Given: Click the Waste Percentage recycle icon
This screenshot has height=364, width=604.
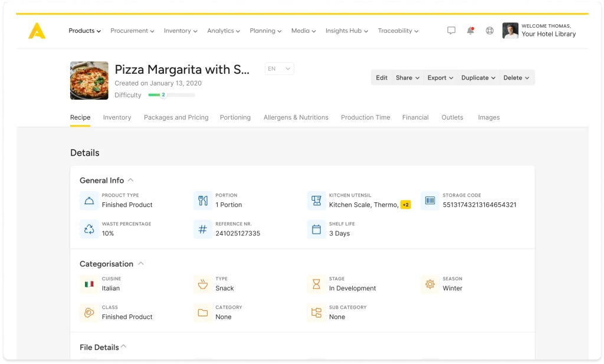Looking at the screenshot, I should click(89, 229).
